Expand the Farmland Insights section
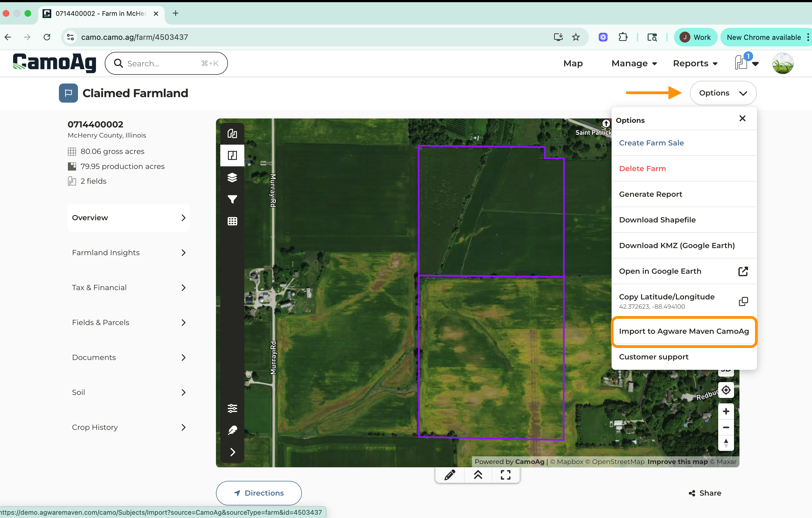Viewport: 812px width, 518px height. click(x=128, y=253)
